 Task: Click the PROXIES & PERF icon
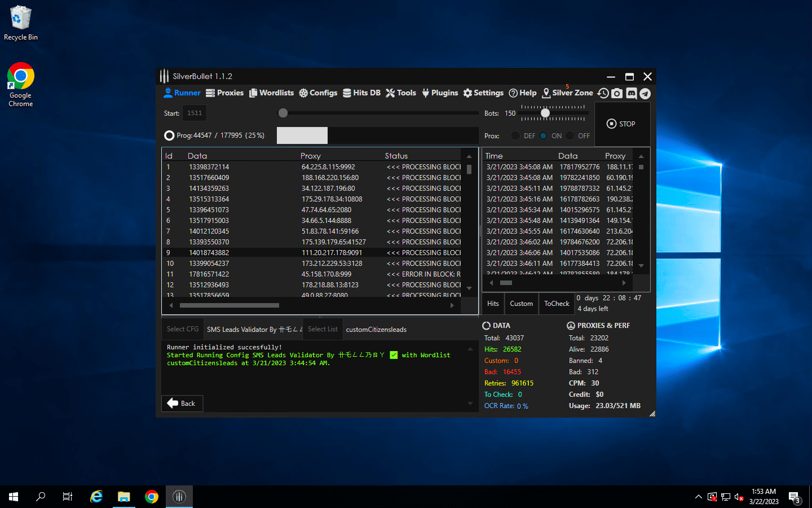[571, 326]
